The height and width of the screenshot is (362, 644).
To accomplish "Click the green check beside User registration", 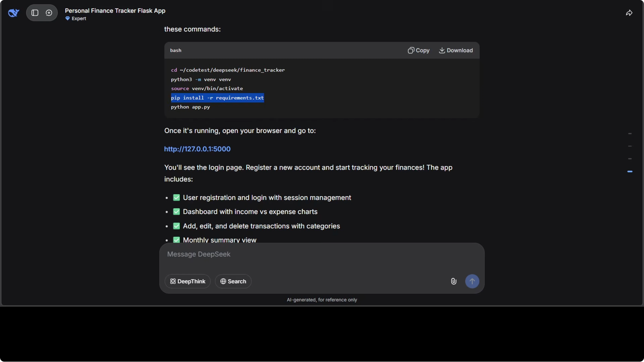I will point(176,198).
